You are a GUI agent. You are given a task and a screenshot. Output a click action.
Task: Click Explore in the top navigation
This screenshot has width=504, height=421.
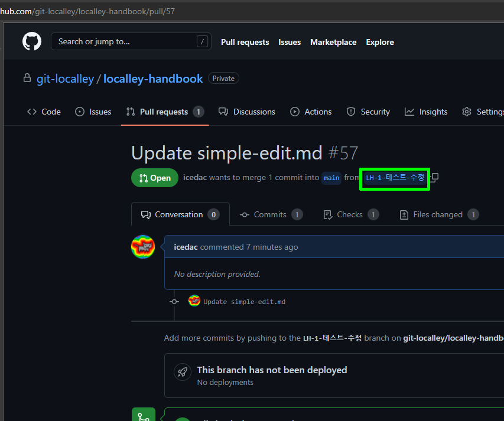tap(380, 42)
